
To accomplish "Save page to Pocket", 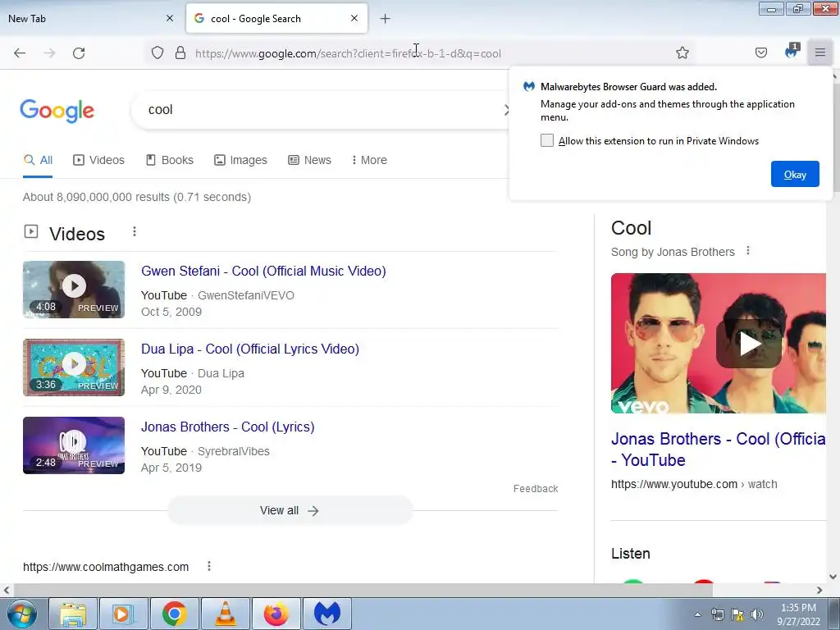I will (x=760, y=52).
